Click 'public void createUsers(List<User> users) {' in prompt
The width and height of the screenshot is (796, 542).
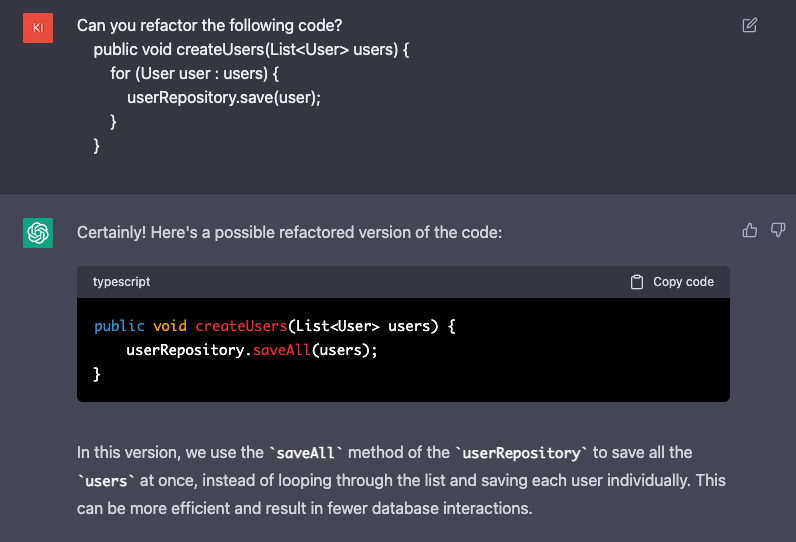(x=251, y=50)
